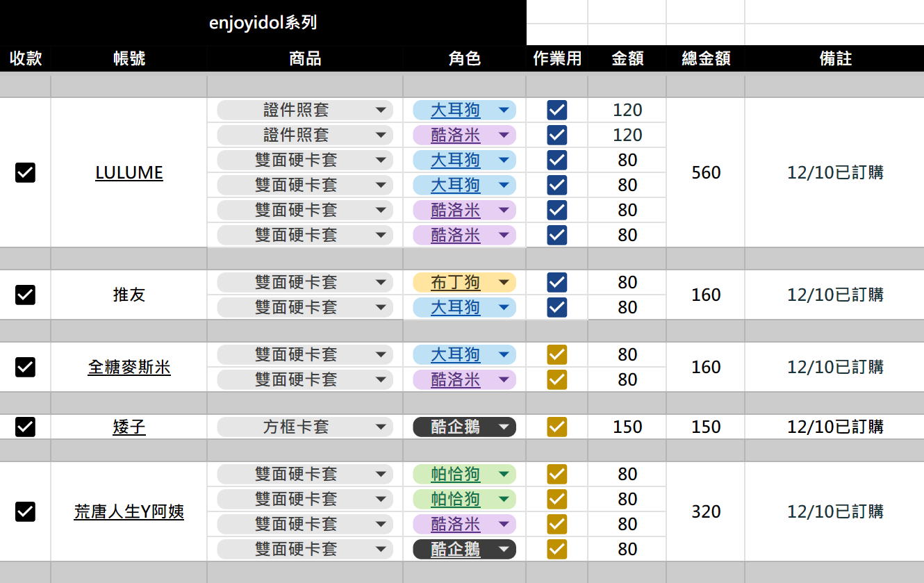Toggle 作業用 checkbox in 矮子 酷企鵝 row
This screenshot has height=583, width=924.
(x=557, y=427)
